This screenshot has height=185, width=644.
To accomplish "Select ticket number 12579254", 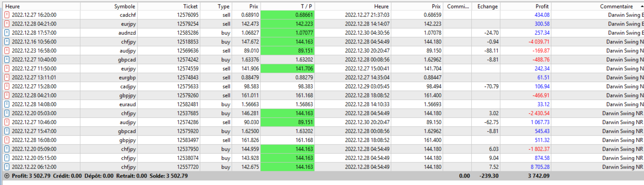I will tap(187, 24).
